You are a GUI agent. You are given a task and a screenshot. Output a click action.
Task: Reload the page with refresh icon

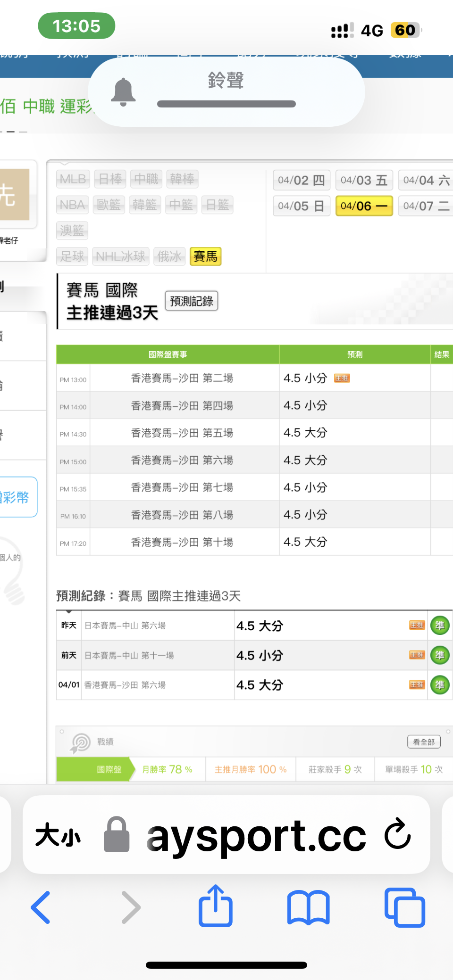pyautogui.click(x=397, y=834)
